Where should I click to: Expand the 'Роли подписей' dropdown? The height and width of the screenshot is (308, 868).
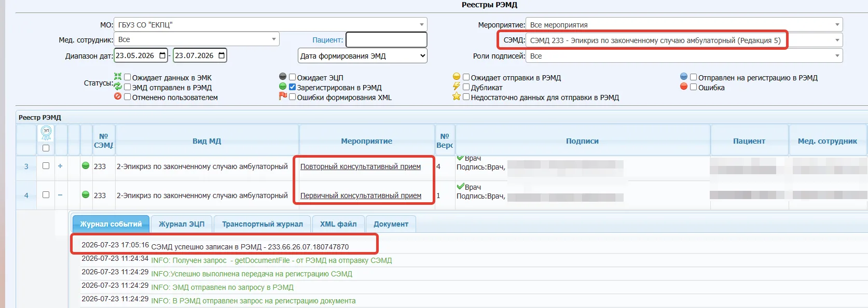pos(684,55)
